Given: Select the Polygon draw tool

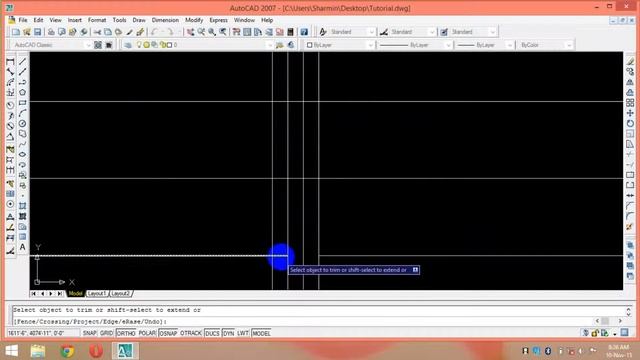Looking at the screenshot, I should point(22,93).
